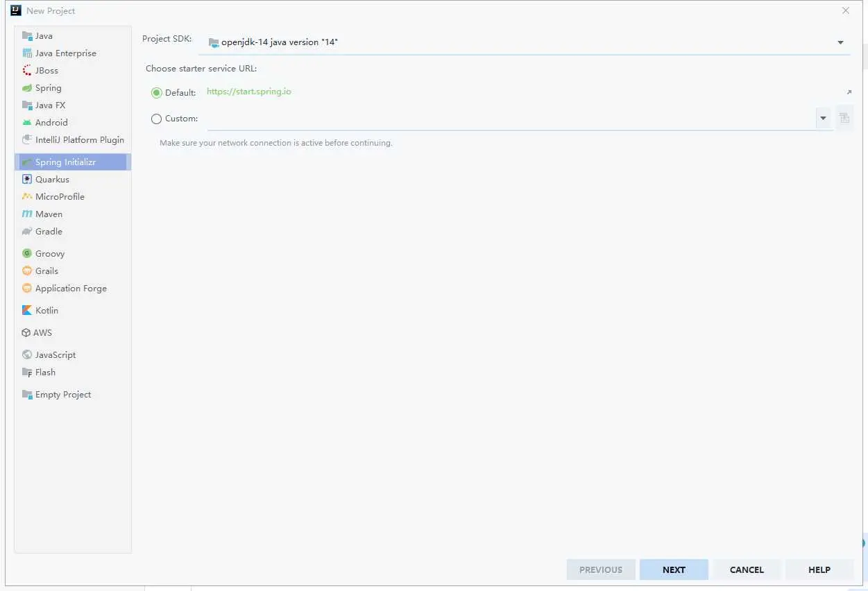Viewport: 868px width, 591px height.
Task: Click the Spring leaf icon
Action: tap(27, 88)
